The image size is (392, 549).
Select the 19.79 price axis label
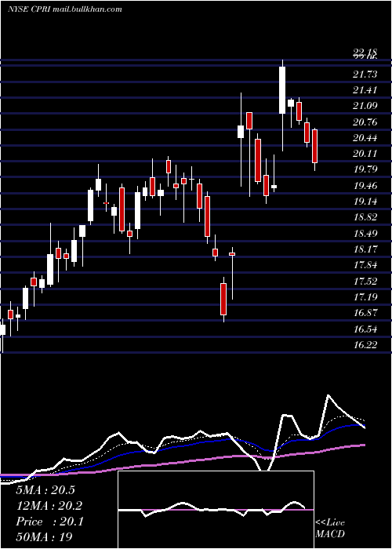click(365, 169)
